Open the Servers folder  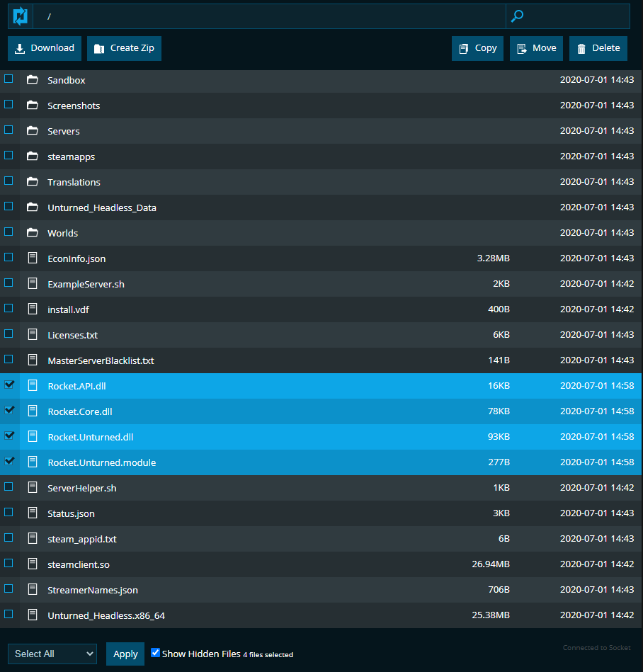pos(64,131)
